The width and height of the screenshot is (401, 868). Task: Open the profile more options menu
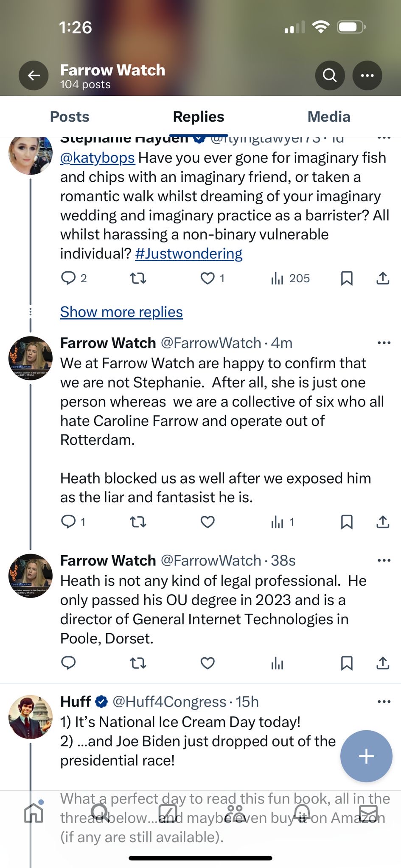pos(367,76)
